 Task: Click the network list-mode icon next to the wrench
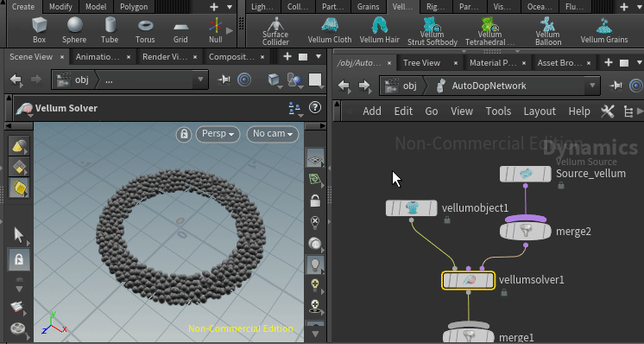[x=628, y=111]
